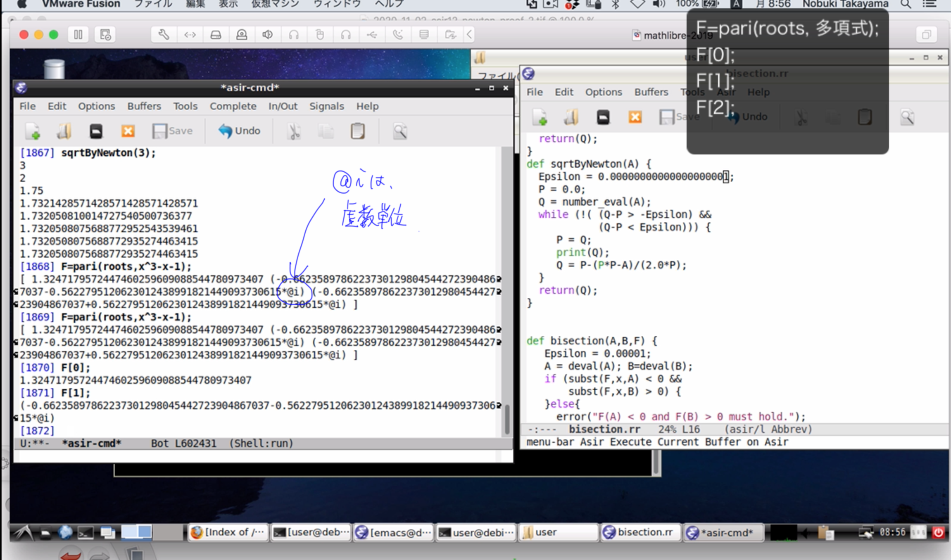Click the Cut scissors icon in asir-cmd
The height and width of the screenshot is (560, 951).
[x=294, y=131]
